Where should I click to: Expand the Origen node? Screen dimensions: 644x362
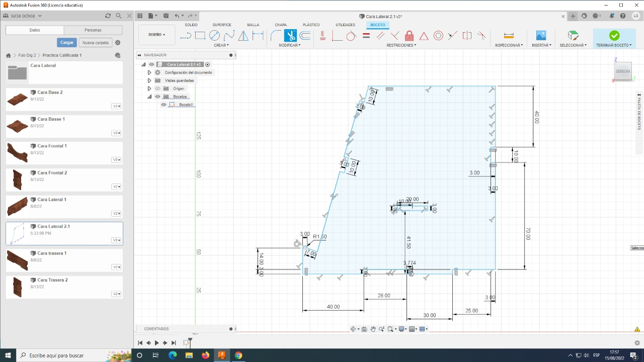(149, 88)
